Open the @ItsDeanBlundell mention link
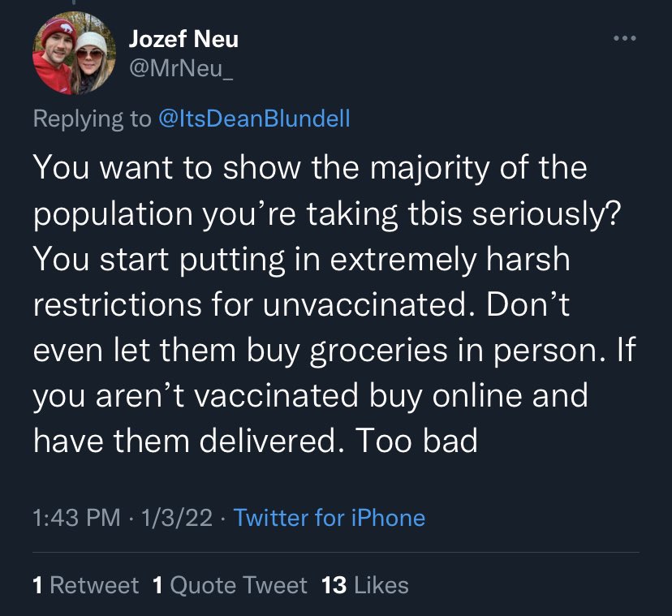672x616 pixels. tap(252, 118)
